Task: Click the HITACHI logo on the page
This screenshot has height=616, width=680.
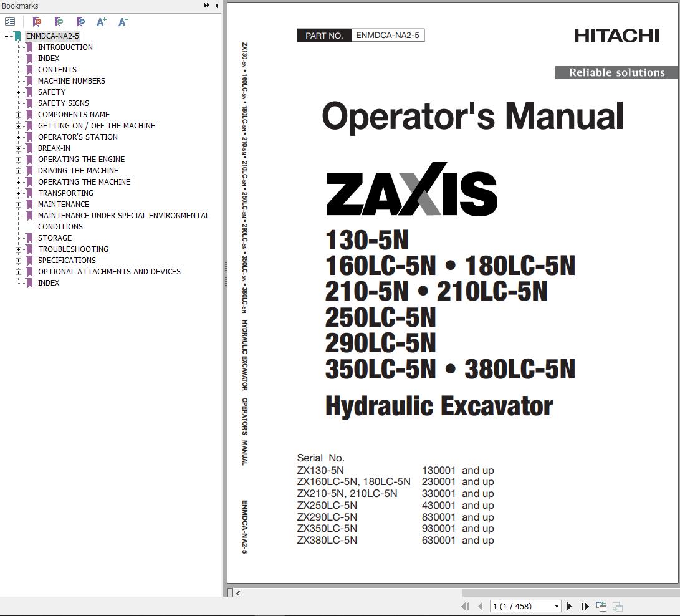Action: coord(616,36)
